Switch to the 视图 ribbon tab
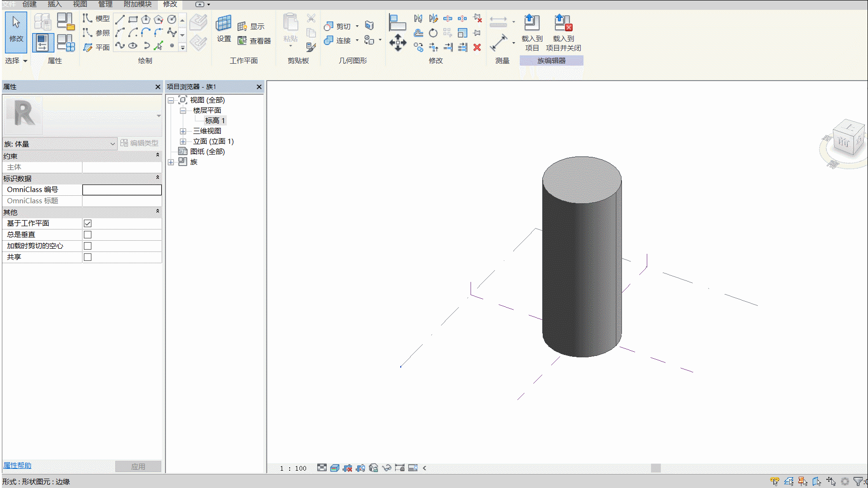This screenshot has height=488, width=868. tap(80, 4)
